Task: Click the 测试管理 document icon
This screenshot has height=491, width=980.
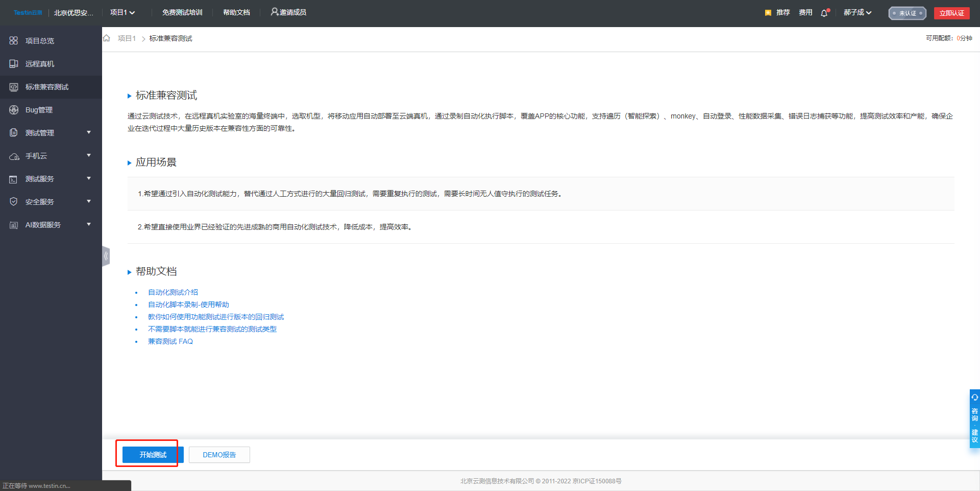Action: [14, 132]
